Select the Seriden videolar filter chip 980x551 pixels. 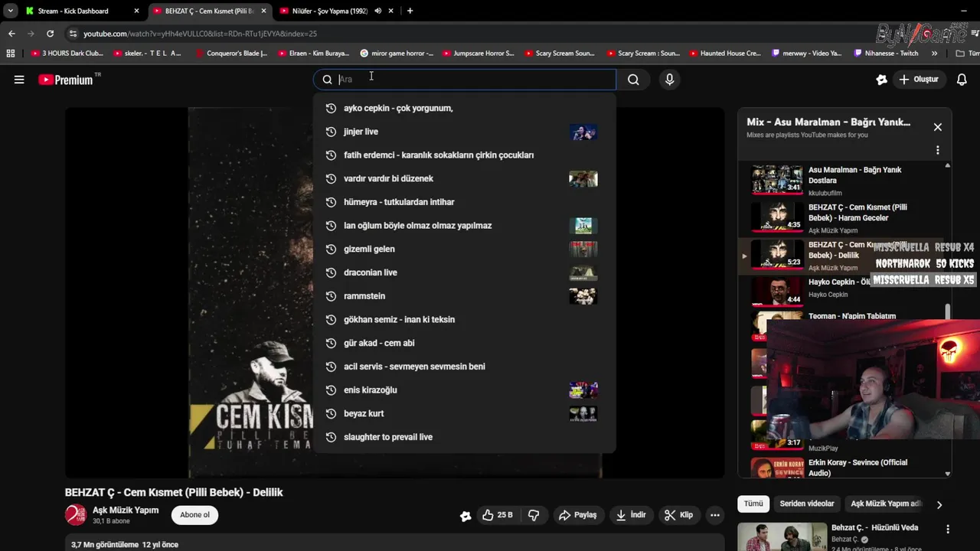tap(807, 504)
